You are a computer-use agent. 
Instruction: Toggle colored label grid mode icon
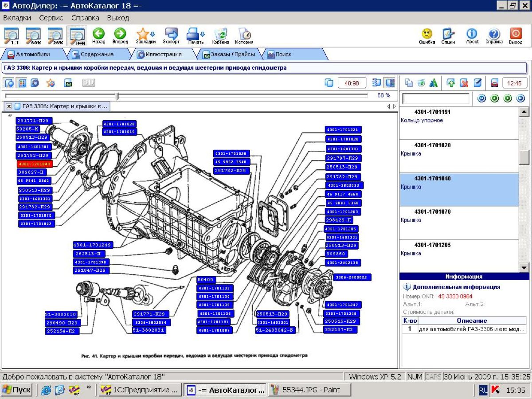(x=22, y=82)
